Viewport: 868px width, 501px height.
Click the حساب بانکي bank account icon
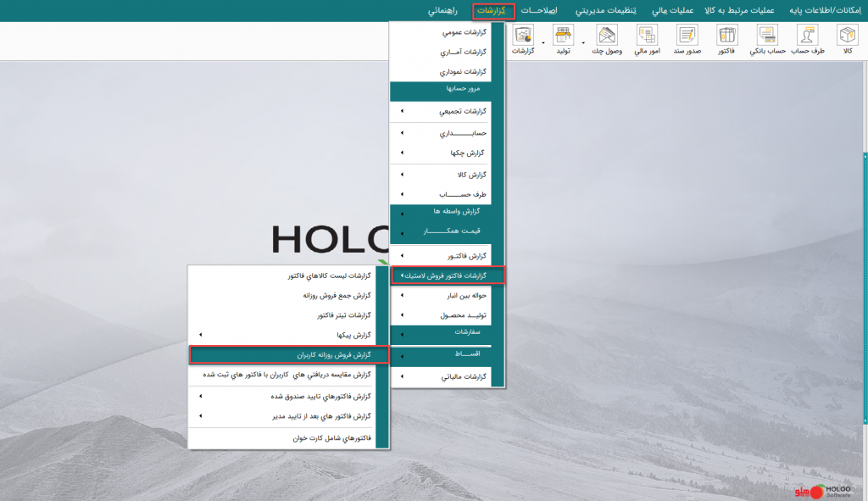pos(767,39)
